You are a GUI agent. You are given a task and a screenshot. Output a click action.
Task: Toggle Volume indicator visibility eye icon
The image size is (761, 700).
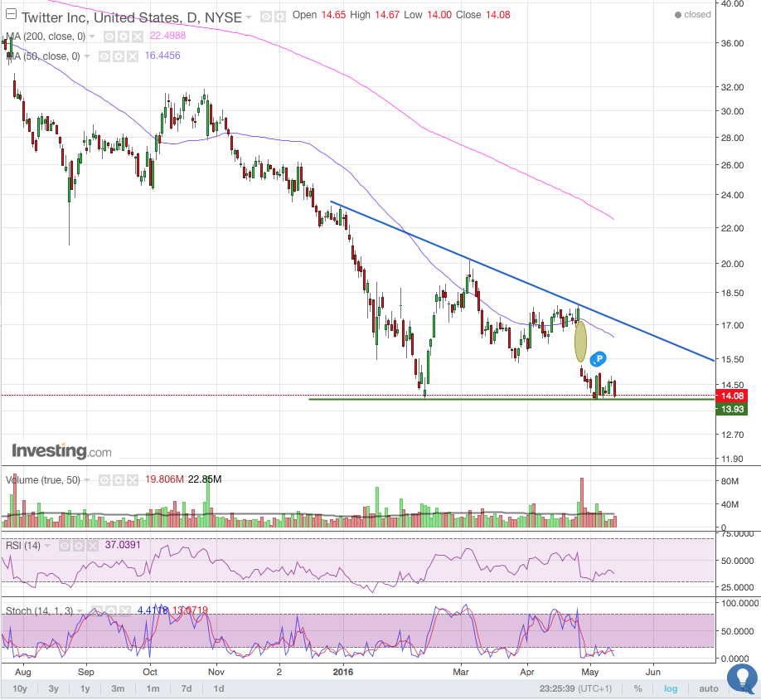104,480
